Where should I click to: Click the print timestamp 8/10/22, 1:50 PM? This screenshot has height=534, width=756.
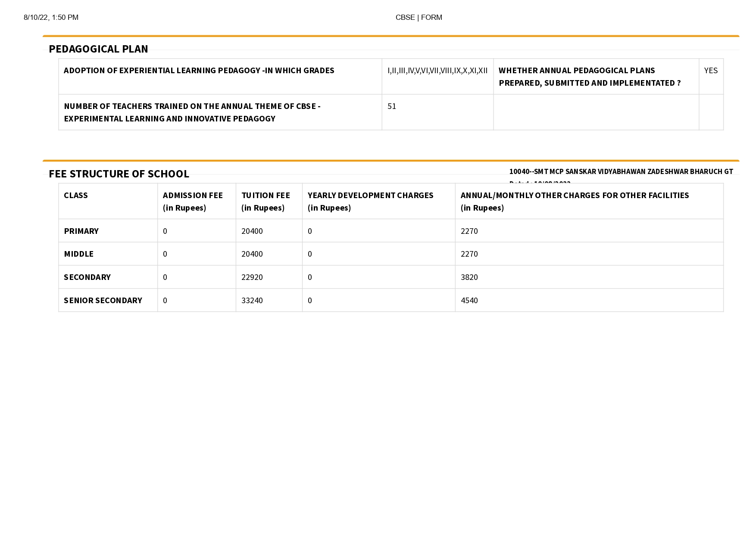[51, 18]
